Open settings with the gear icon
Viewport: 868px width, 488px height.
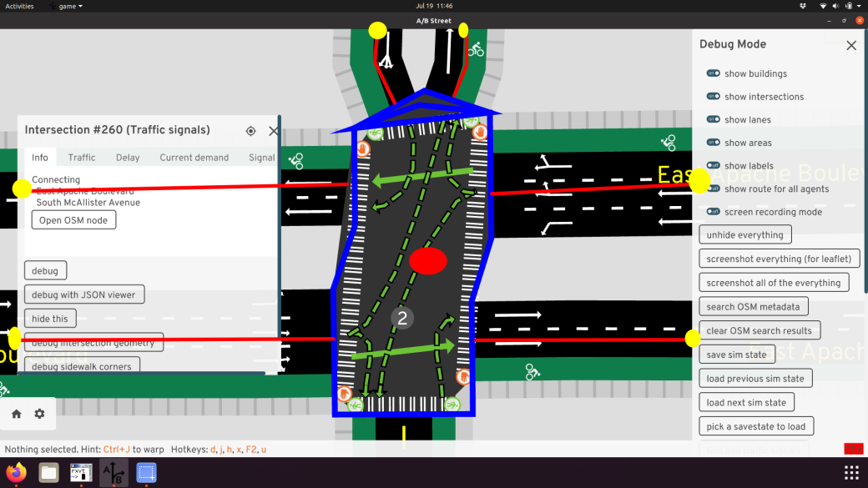pyautogui.click(x=39, y=414)
